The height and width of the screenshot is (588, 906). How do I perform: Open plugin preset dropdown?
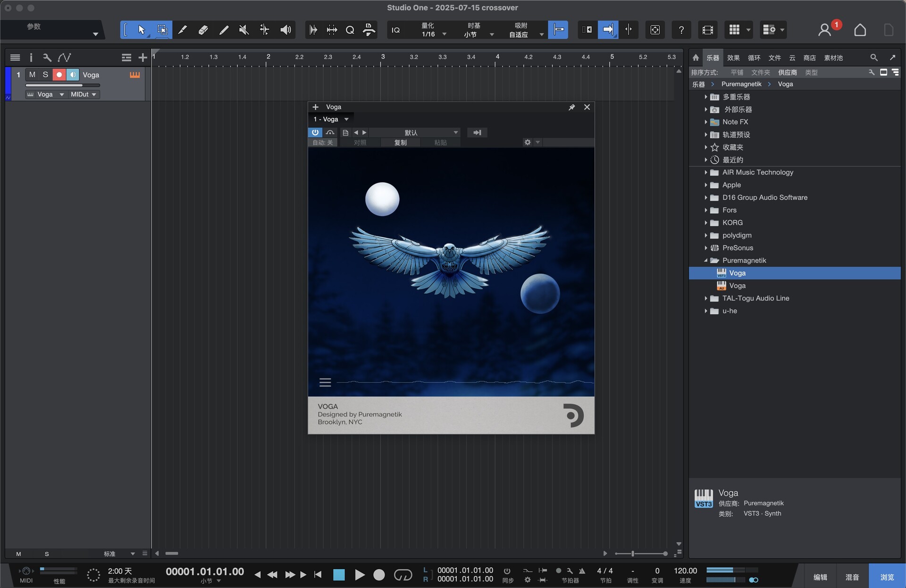414,133
